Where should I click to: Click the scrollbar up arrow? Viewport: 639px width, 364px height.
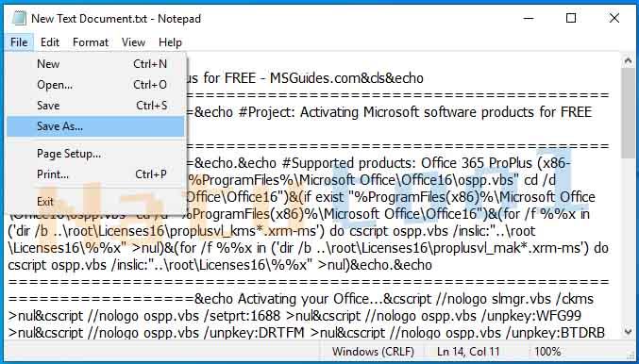coord(628,61)
